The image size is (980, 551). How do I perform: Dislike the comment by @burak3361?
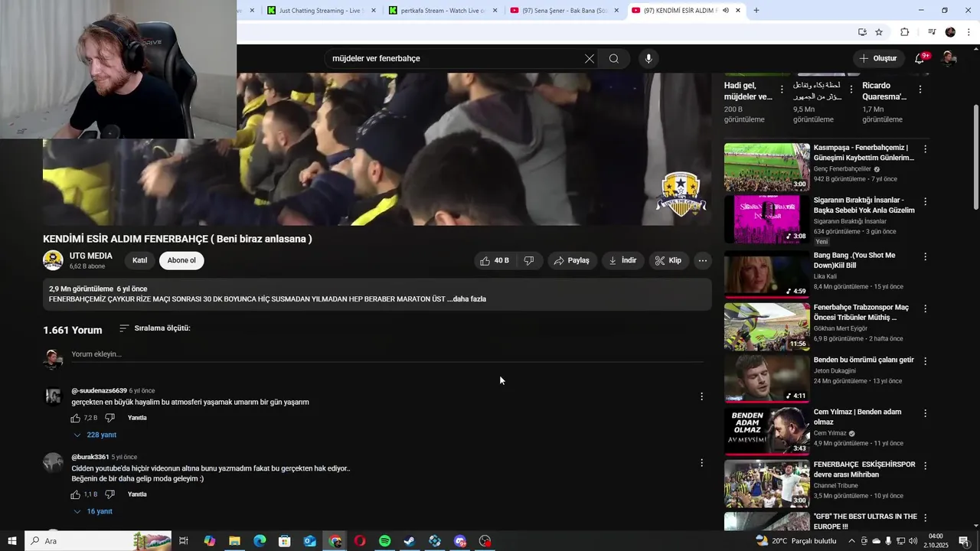pos(109,494)
